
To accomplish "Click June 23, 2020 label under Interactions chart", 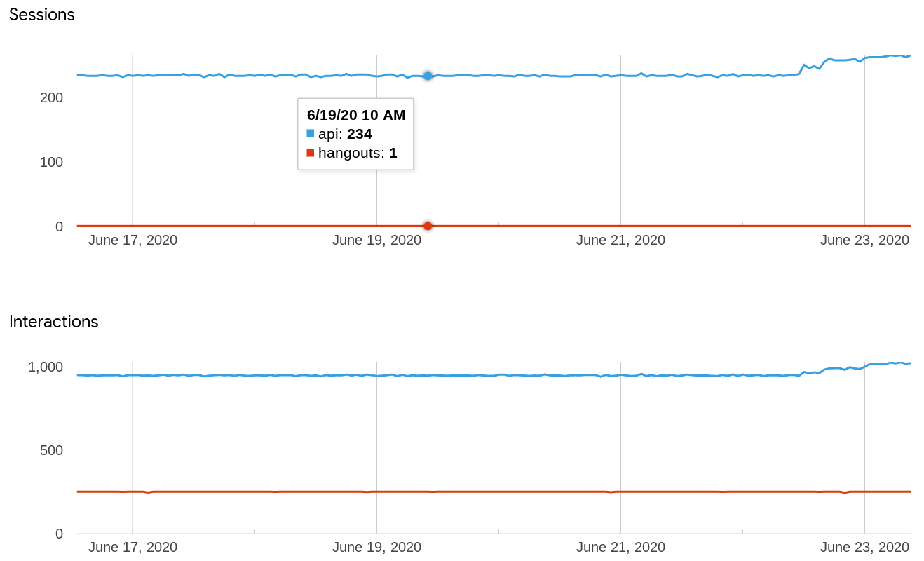I will 864,548.
